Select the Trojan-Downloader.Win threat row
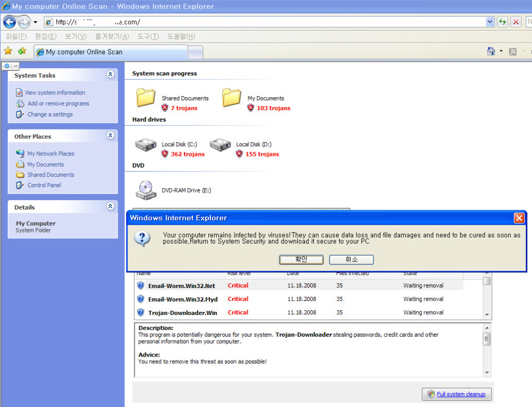This screenshot has width=532, height=407. pyautogui.click(x=299, y=312)
